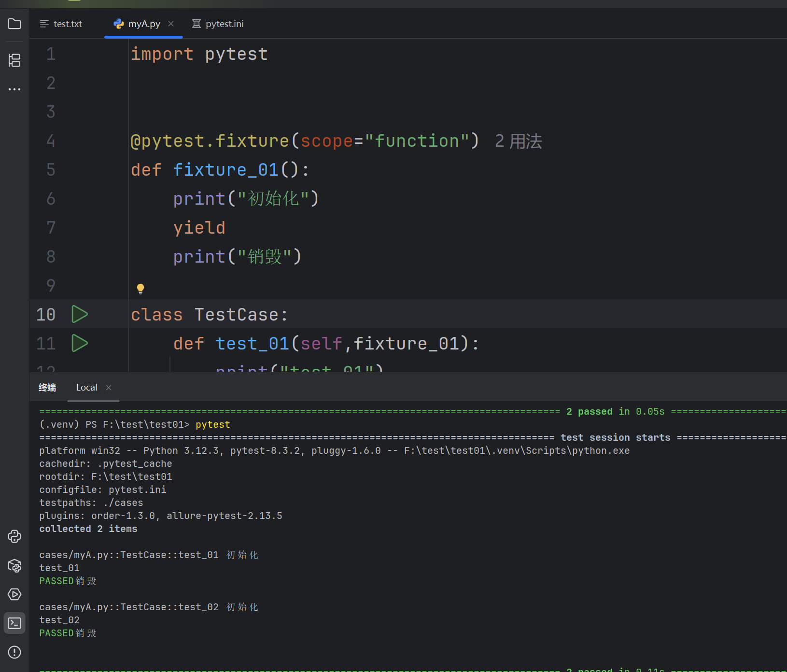Click the 'testpaths: ./cases' line

(91, 503)
